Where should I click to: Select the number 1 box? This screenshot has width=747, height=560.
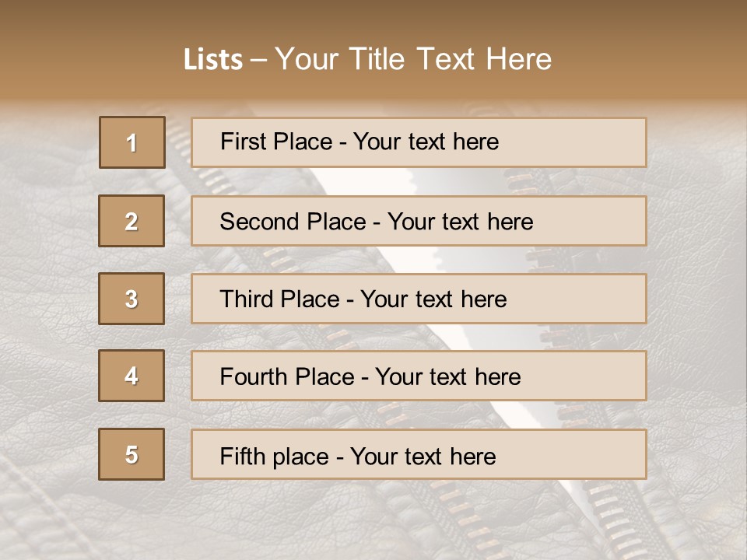(x=132, y=142)
